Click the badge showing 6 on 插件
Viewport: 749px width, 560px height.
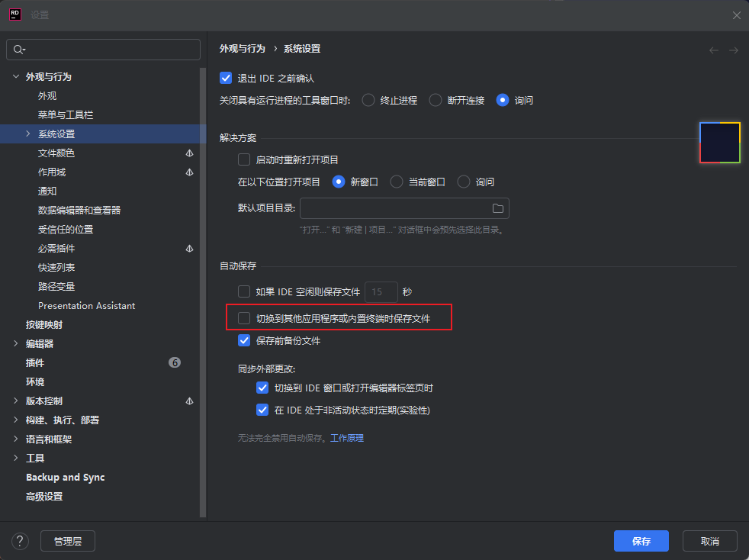pyautogui.click(x=175, y=362)
